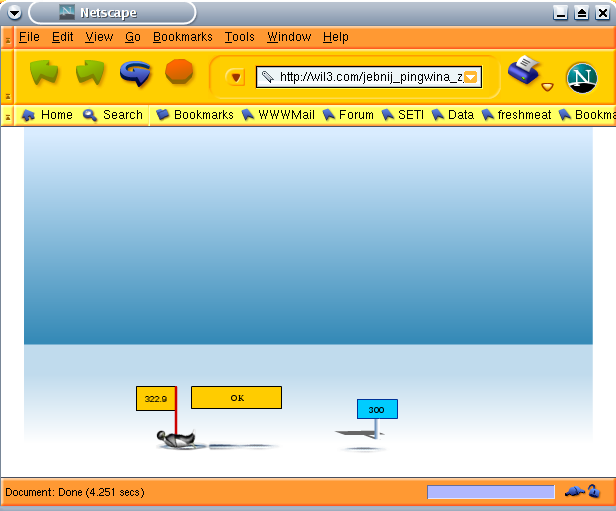Open the WWWMail bookmark
Screen dimensions: 616x511
[278, 115]
